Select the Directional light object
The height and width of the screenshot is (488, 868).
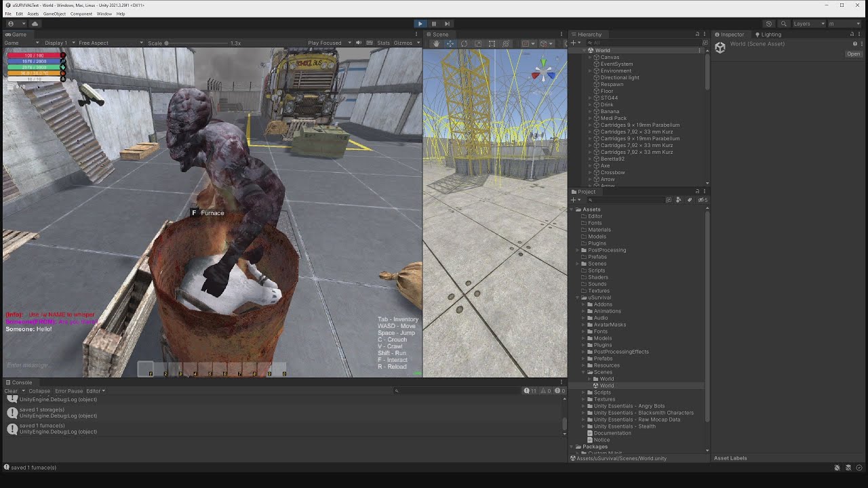coord(619,77)
